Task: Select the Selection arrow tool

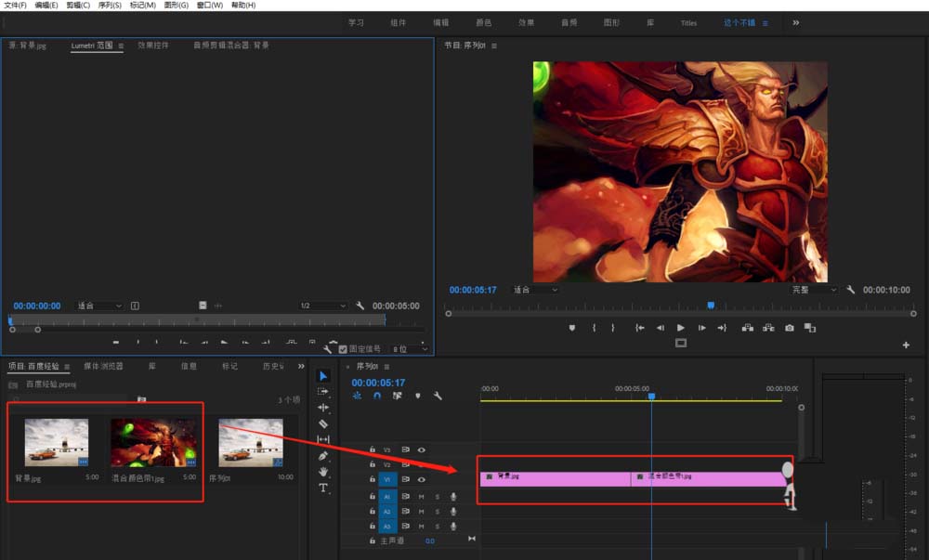Action: pos(323,376)
